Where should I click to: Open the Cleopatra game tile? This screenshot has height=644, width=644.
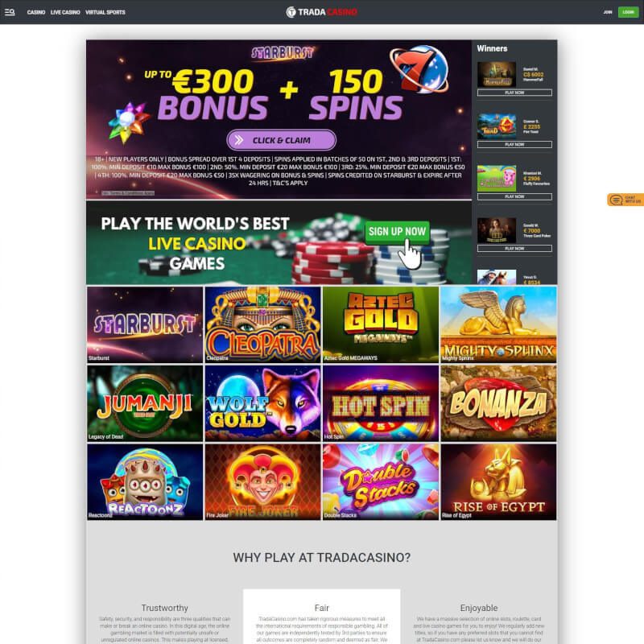(263, 324)
